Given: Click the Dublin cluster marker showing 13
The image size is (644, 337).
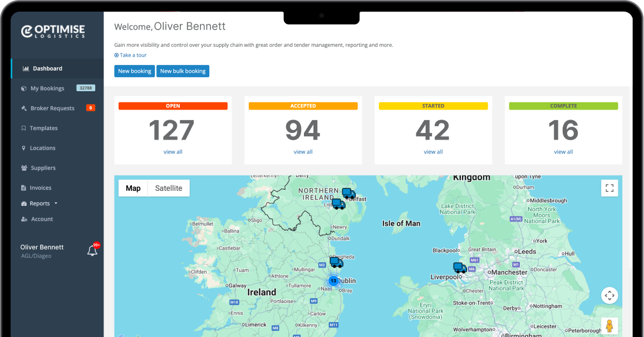Looking at the screenshot, I should tap(333, 281).
